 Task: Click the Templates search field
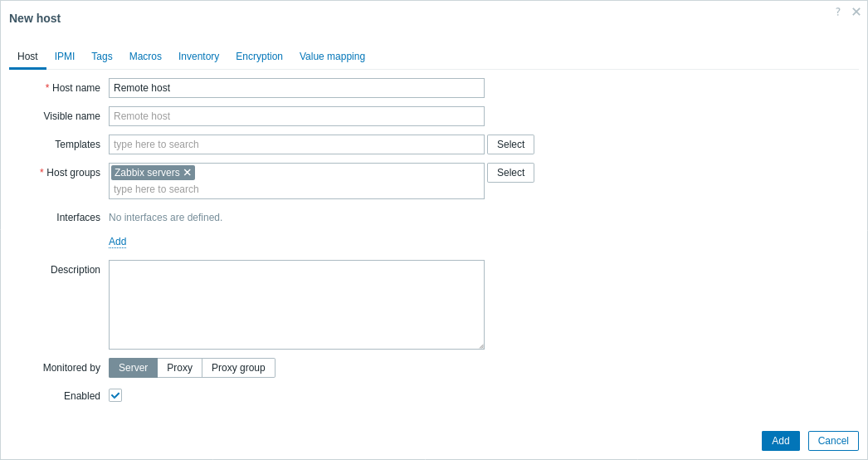pos(297,144)
